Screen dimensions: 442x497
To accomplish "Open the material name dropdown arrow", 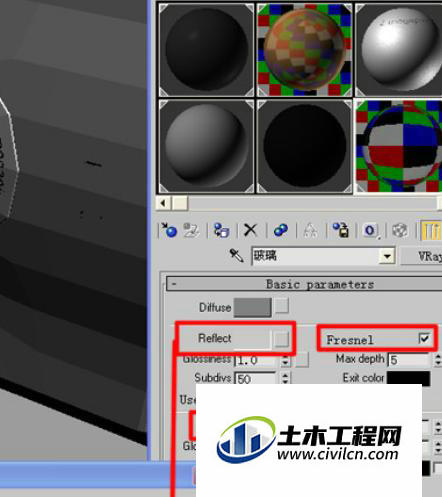I will pos(387,256).
